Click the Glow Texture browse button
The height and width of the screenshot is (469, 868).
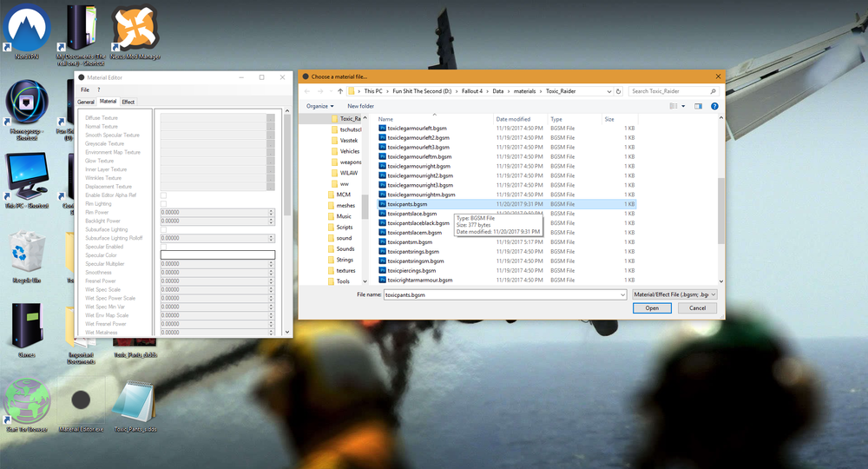tap(271, 161)
